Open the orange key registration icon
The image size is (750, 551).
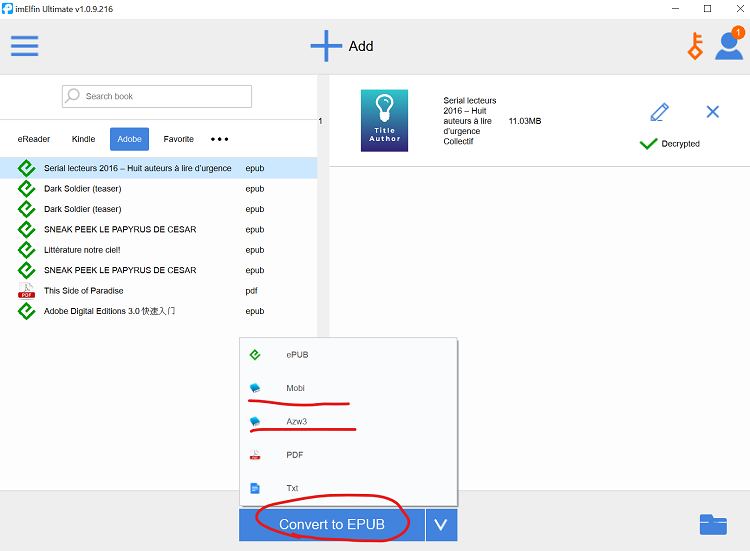695,46
